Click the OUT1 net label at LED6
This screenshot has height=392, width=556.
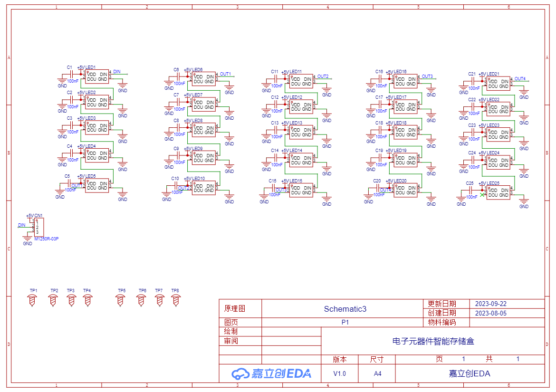pyautogui.click(x=226, y=74)
